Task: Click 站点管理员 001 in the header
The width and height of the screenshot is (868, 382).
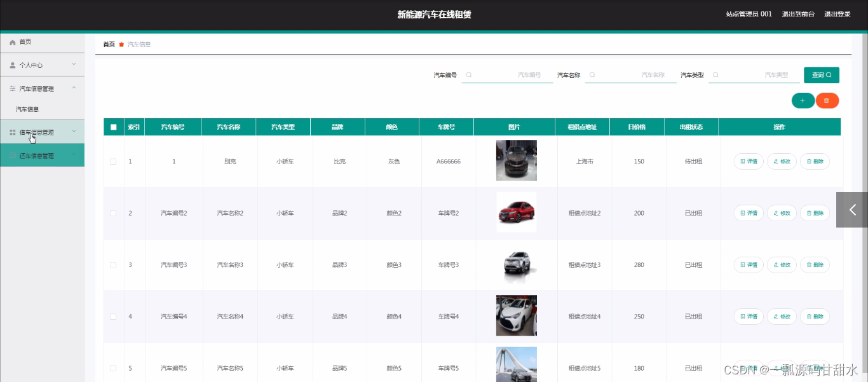Action: [x=749, y=14]
